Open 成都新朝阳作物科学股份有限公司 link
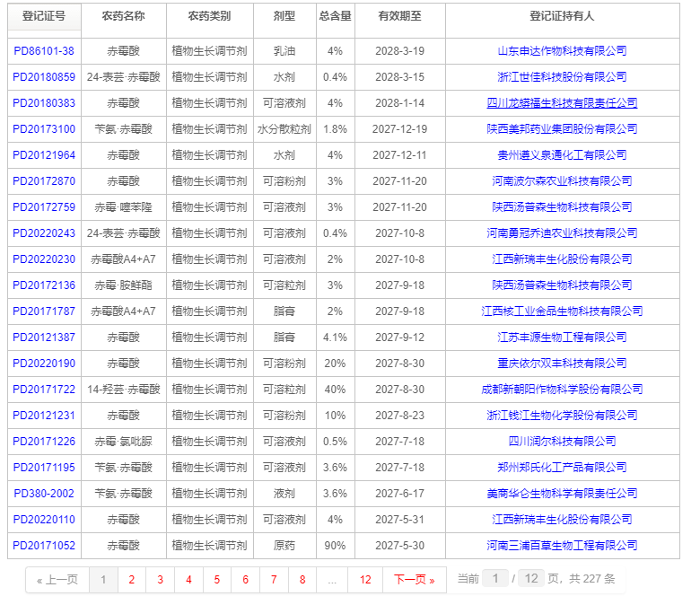This screenshot has height=605, width=700. pos(562,390)
